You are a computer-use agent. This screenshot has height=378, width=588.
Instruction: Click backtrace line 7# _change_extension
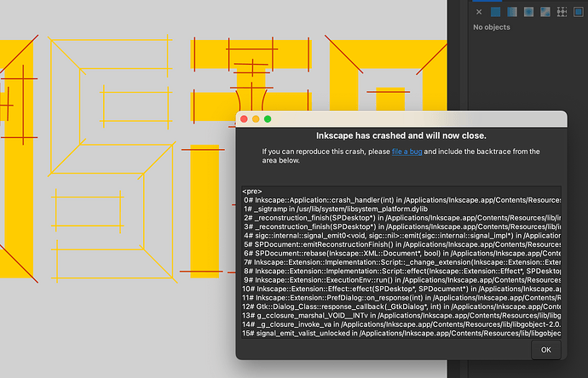(x=401, y=262)
